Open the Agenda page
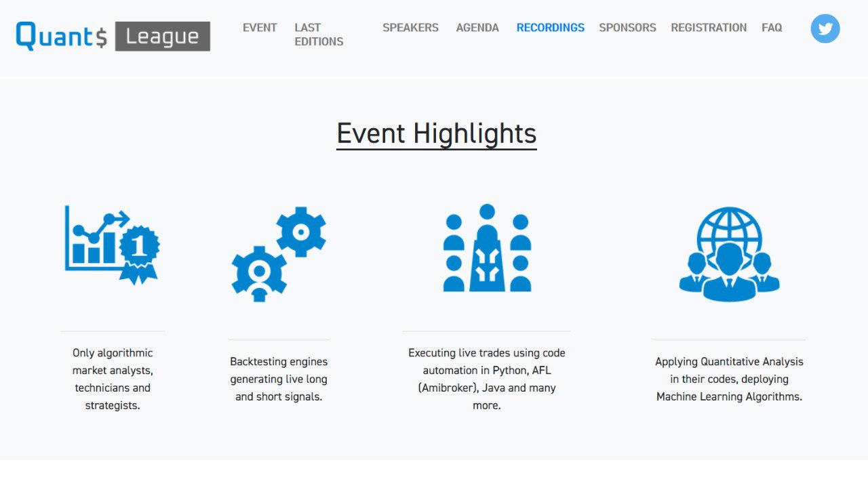This screenshot has width=868, height=479. point(477,28)
